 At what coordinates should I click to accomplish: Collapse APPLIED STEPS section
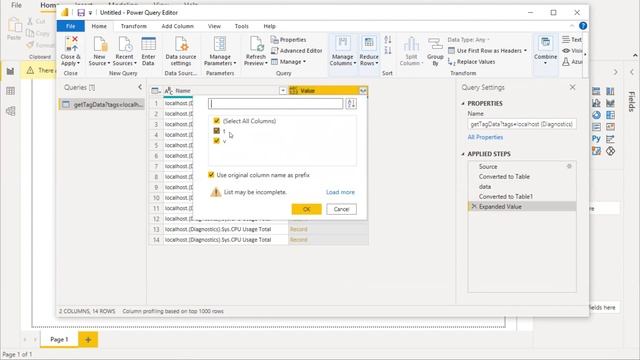[x=463, y=154]
